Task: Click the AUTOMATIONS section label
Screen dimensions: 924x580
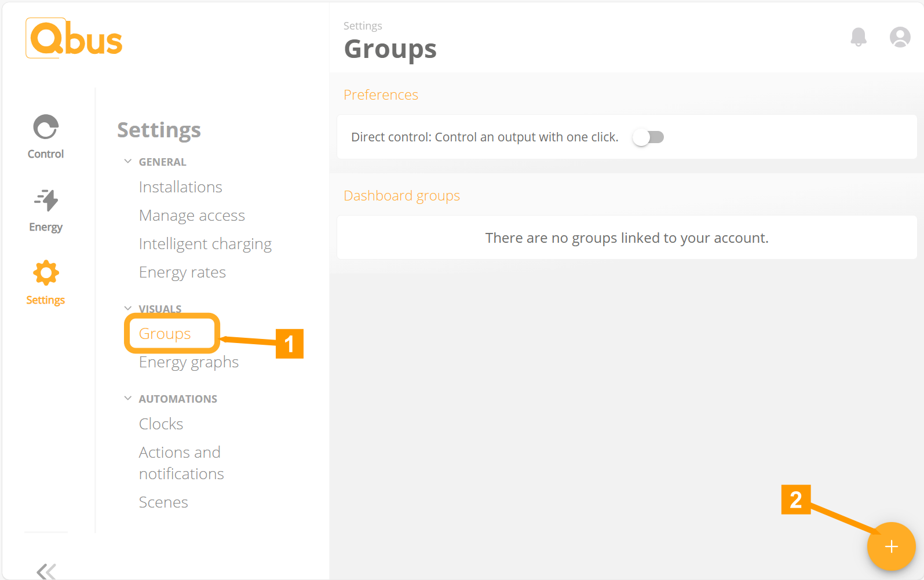Action: (x=178, y=399)
